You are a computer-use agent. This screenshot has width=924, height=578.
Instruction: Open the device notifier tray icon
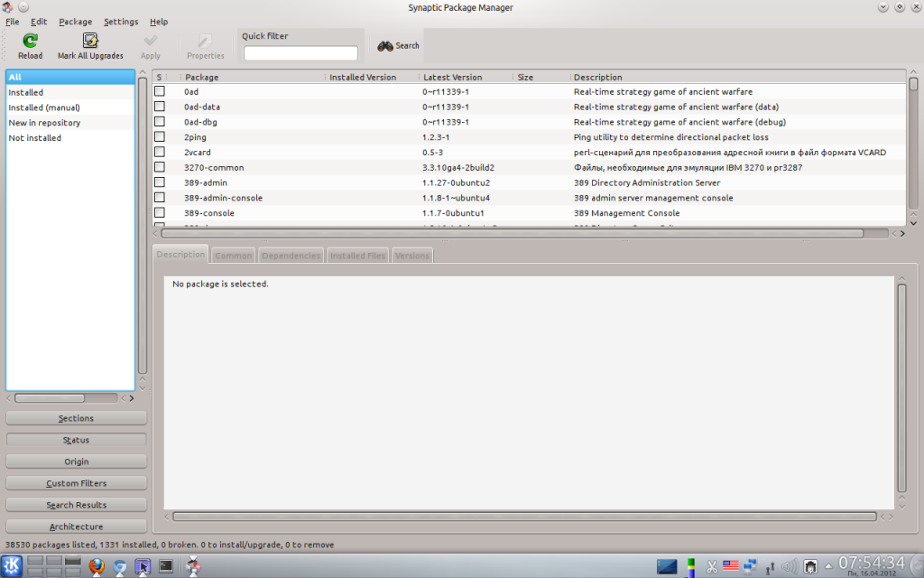[x=811, y=567]
